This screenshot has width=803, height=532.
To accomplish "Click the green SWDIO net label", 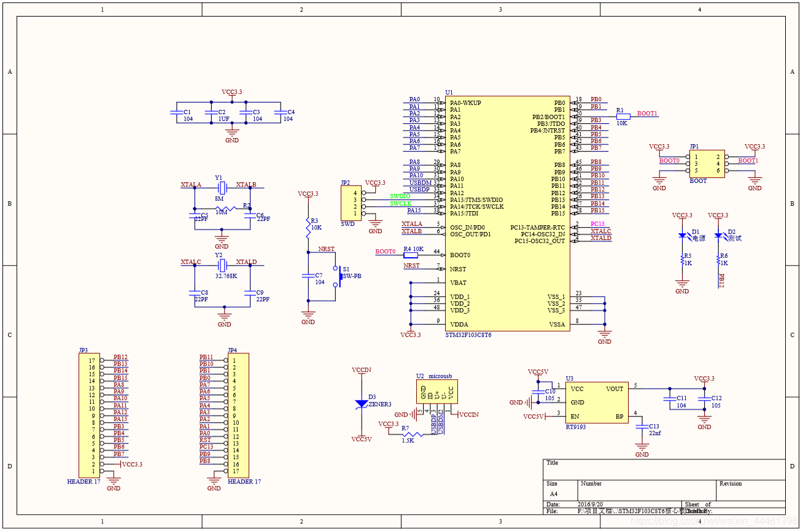I will [400, 196].
